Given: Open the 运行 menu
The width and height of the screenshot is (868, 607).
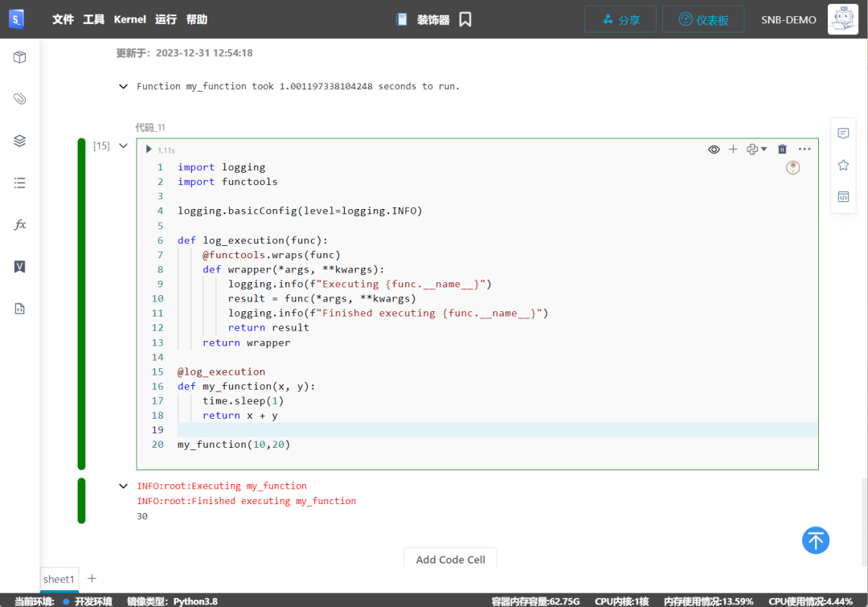Looking at the screenshot, I should click(166, 19).
